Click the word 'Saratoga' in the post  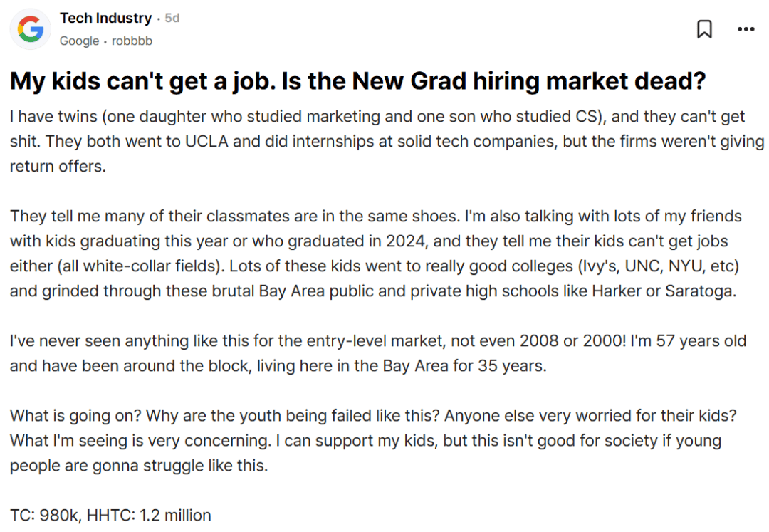tap(701, 291)
